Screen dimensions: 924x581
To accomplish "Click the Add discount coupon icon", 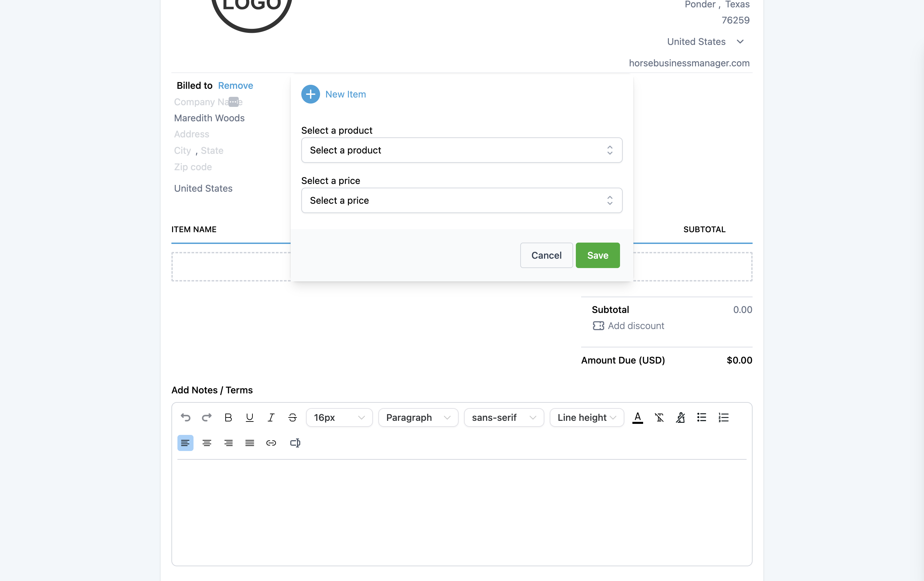I will click(598, 326).
